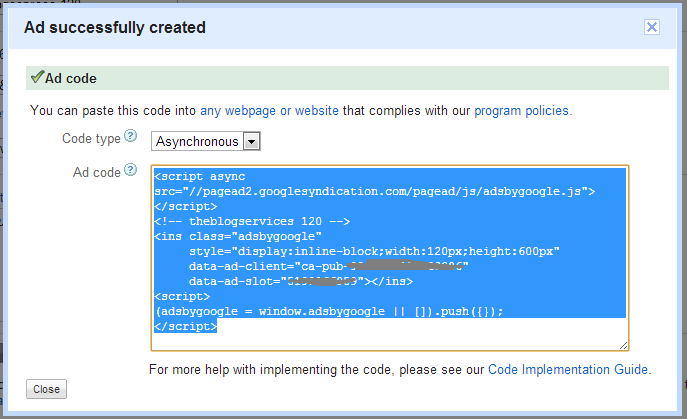Click the 'data-ad-slot' code line
This screenshot has height=419, width=687.
(301, 281)
